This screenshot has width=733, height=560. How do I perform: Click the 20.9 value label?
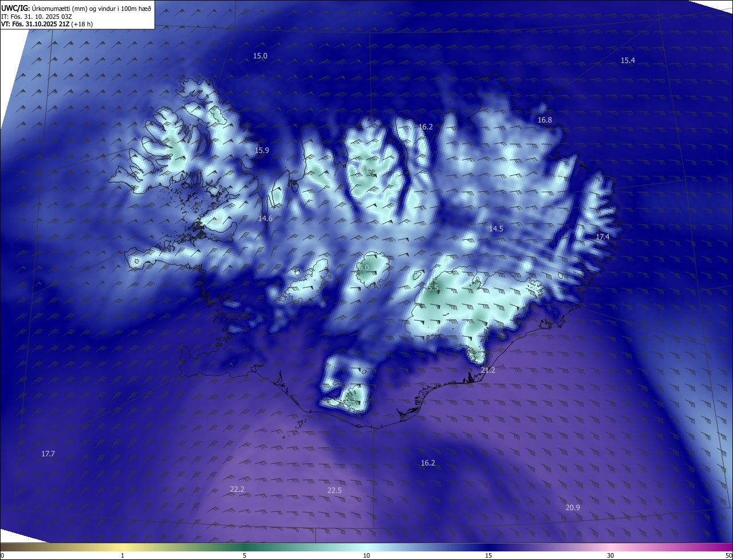click(x=573, y=507)
